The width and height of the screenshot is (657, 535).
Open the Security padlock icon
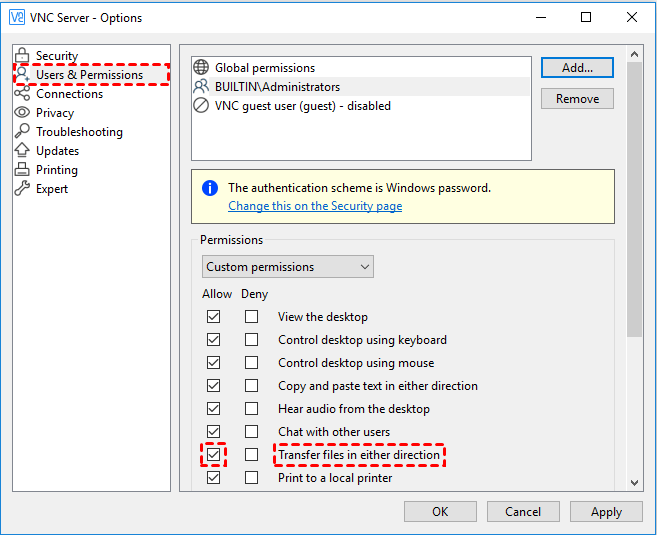pyautogui.click(x=22, y=55)
